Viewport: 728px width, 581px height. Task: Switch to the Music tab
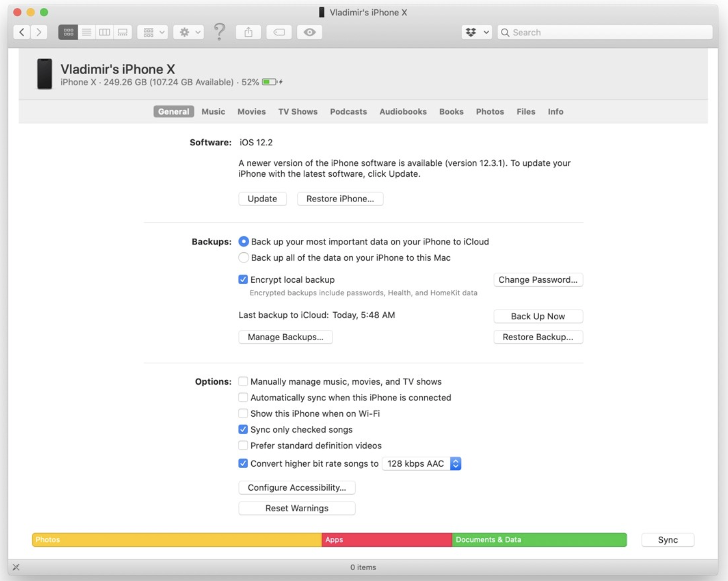pos(213,112)
